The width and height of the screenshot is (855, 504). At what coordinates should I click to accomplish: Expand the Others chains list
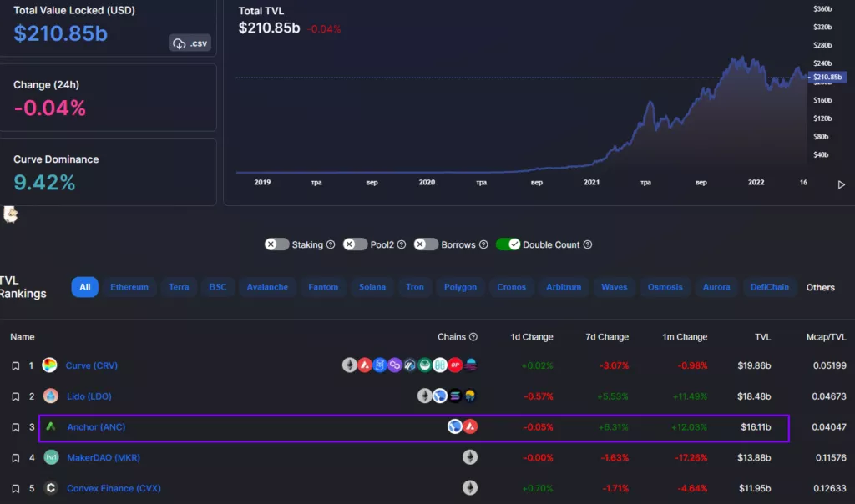point(821,287)
